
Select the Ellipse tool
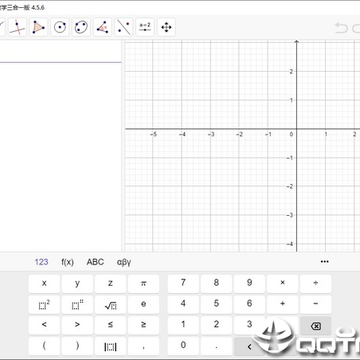point(81,27)
